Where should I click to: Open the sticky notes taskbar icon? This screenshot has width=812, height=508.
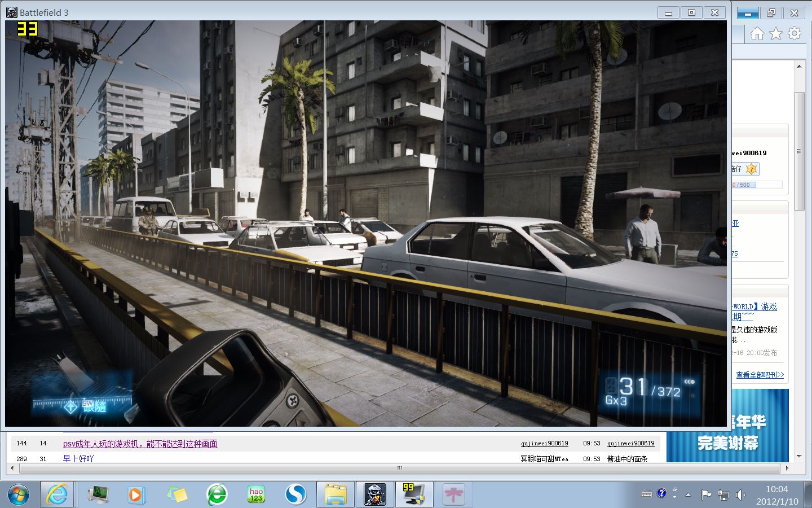pos(177,494)
